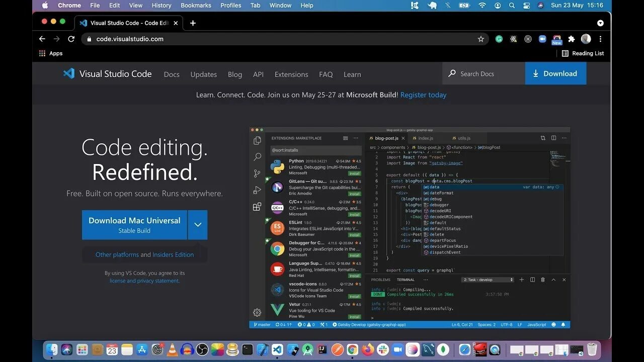Open the Trash in the Dock
The height and width of the screenshot is (362, 644).
click(x=591, y=349)
